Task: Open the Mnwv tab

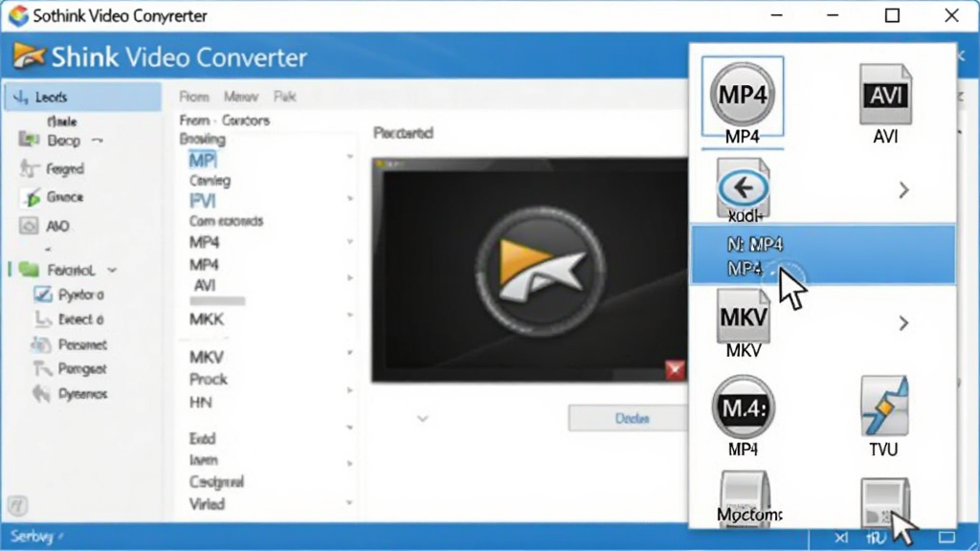Action: 240,97
